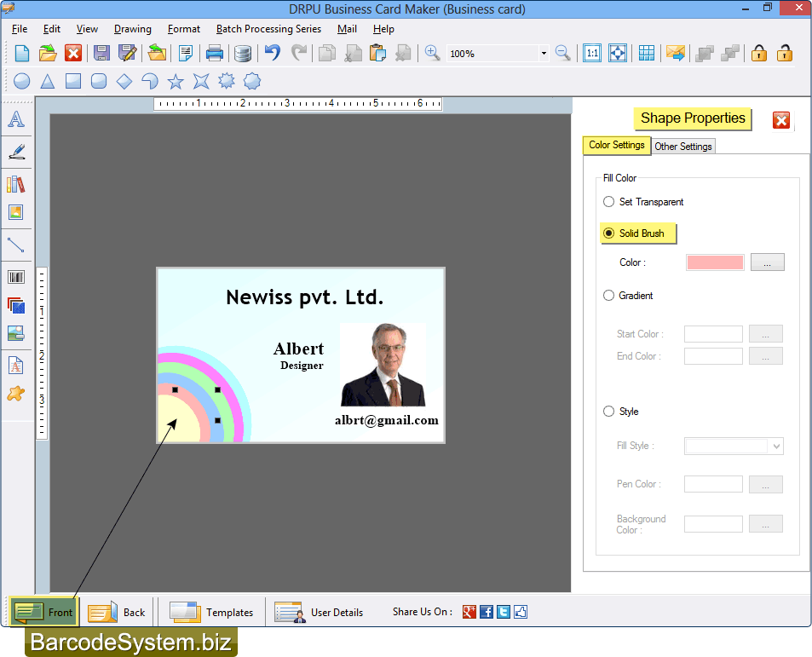
Task: Open the library books icon in the sidebar
Action: pyautogui.click(x=16, y=184)
